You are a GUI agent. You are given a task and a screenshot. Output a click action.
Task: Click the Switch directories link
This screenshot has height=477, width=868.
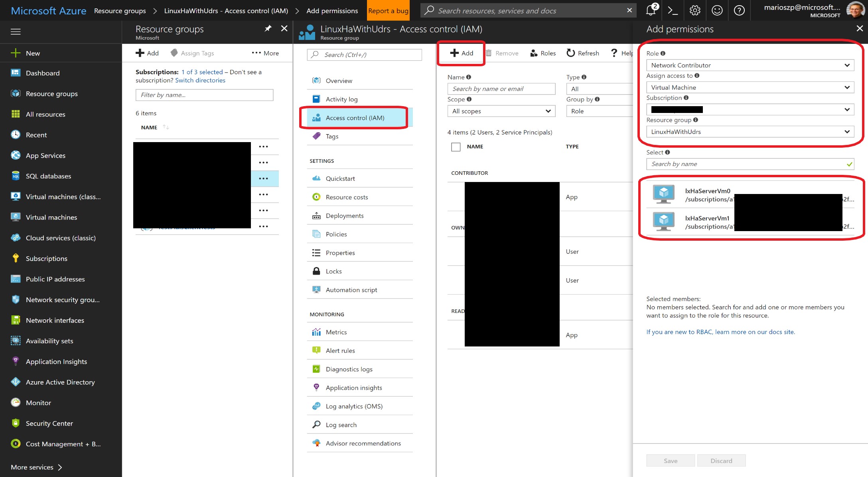pos(200,80)
